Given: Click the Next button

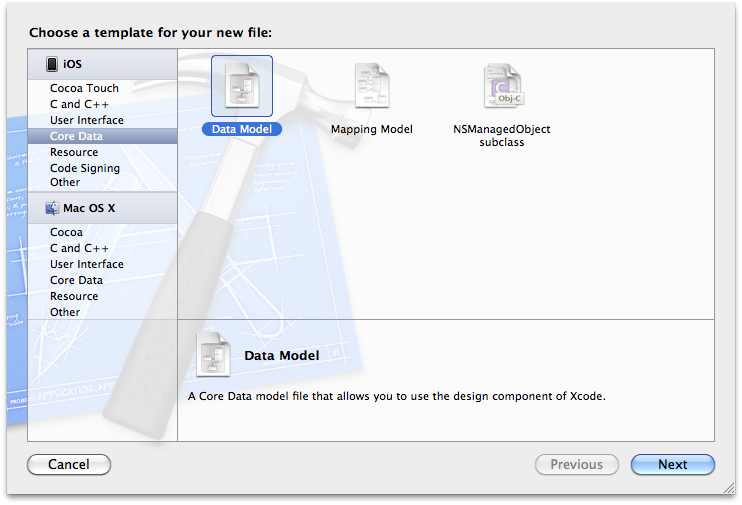Looking at the screenshot, I should tap(673, 464).
